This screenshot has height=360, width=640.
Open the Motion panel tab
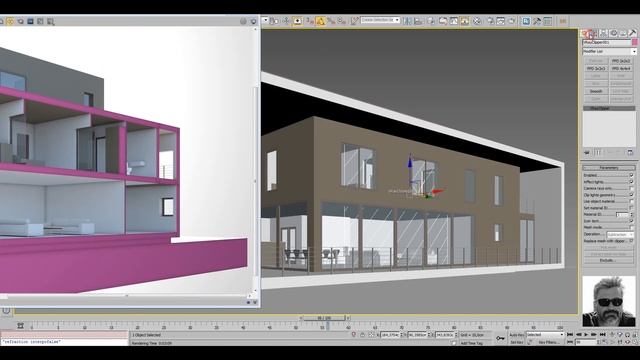(613, 33)
